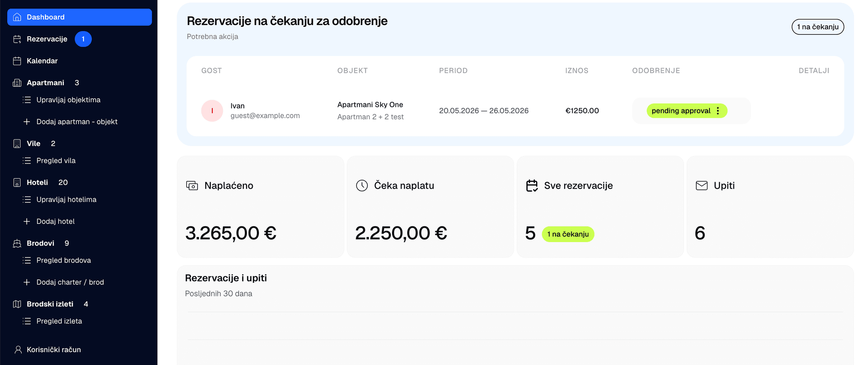Click Apartman 2 + 2 test subtitle
Screen dimensions: 868x365
click(x=370, y=117)
